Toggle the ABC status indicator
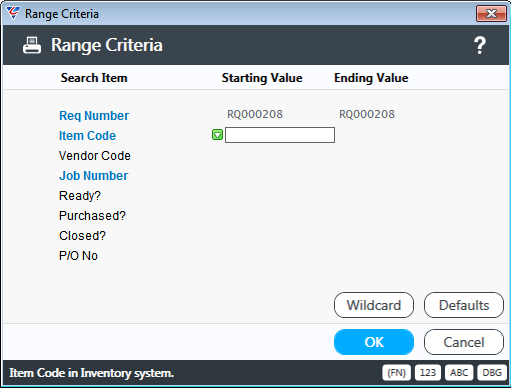The width and height of the screenshot is (511, 389). pos(459,372)
